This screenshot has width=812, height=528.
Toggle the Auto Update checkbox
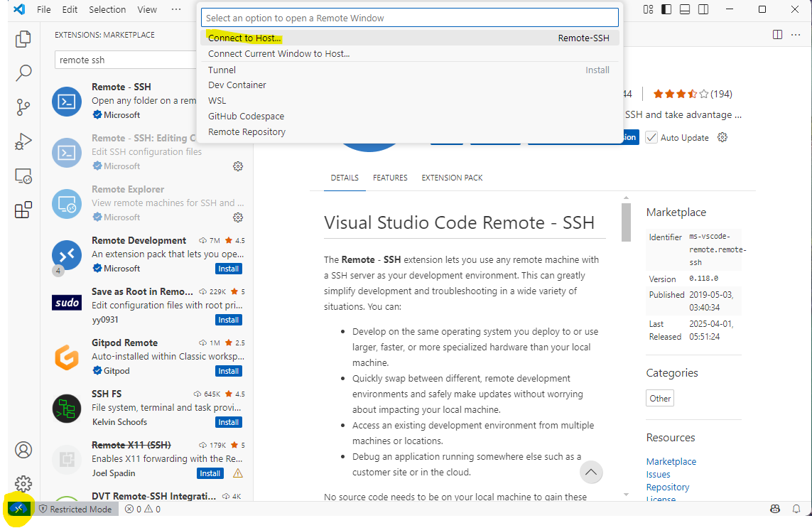651,137
